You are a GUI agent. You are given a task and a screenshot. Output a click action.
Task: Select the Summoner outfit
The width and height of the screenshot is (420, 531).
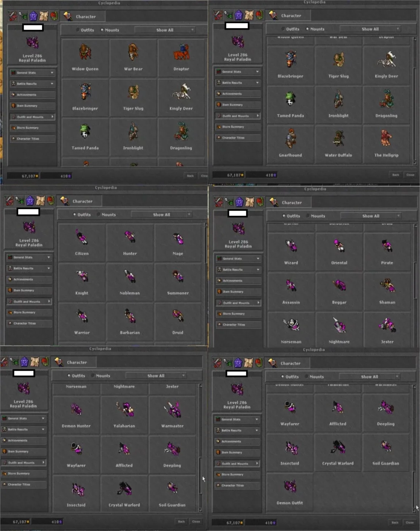click(178, 282)
